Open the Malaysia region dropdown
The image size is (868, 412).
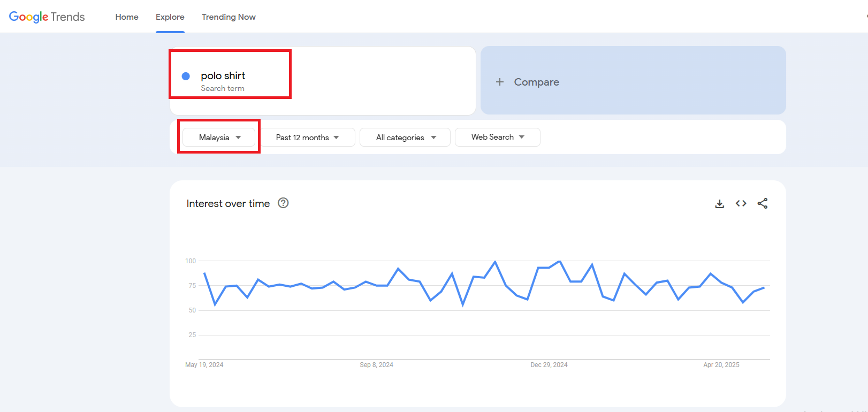tap(219, 138)
